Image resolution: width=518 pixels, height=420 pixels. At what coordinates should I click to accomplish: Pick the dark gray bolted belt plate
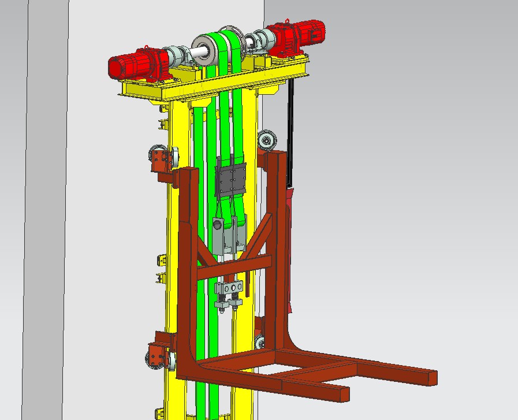click(230, 180)
